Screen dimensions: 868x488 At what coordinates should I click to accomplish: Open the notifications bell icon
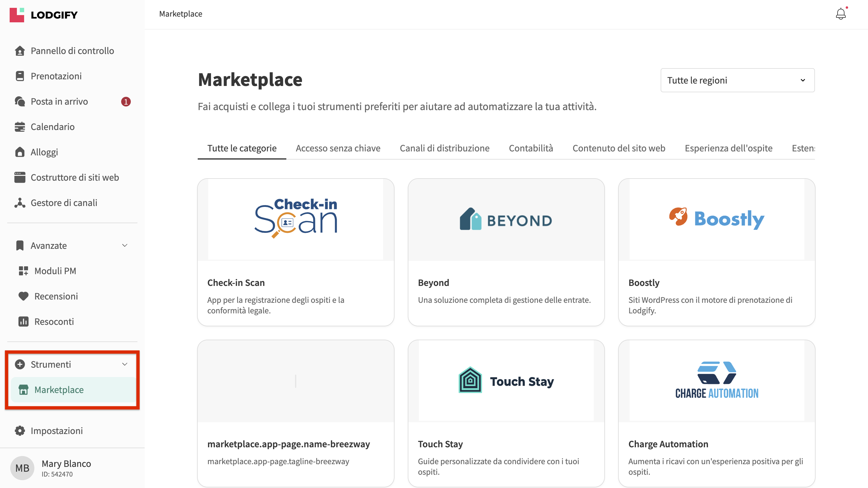pyautogui.click(x=841, y=14)
